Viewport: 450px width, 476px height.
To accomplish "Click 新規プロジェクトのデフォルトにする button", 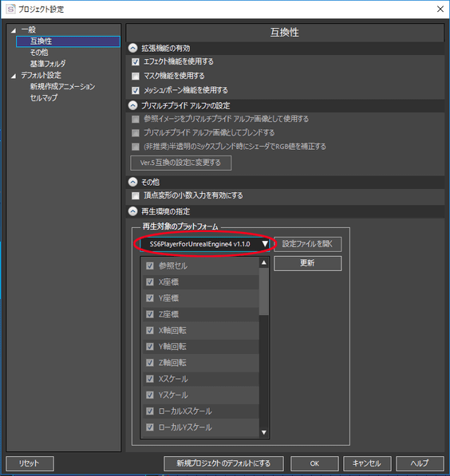I will pyautogui.click(x=223, y=463).
